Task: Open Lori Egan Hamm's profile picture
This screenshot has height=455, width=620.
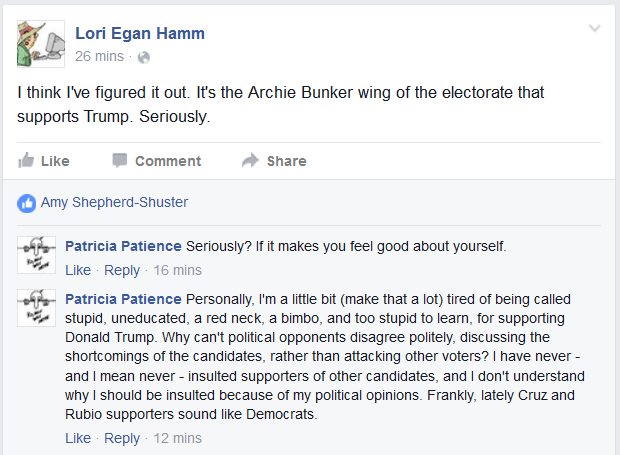Action: [41, 44]
